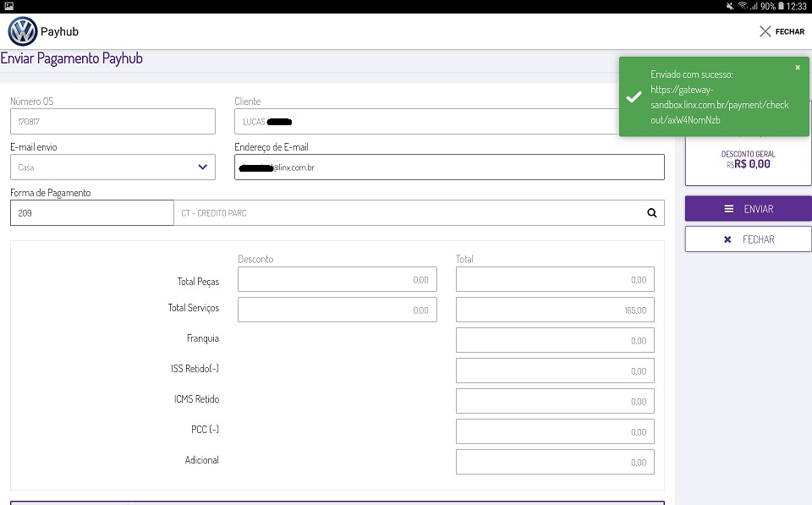Click the checkmark icon in success toast
The image size is (812, 505).
click(x=634, y=97)
